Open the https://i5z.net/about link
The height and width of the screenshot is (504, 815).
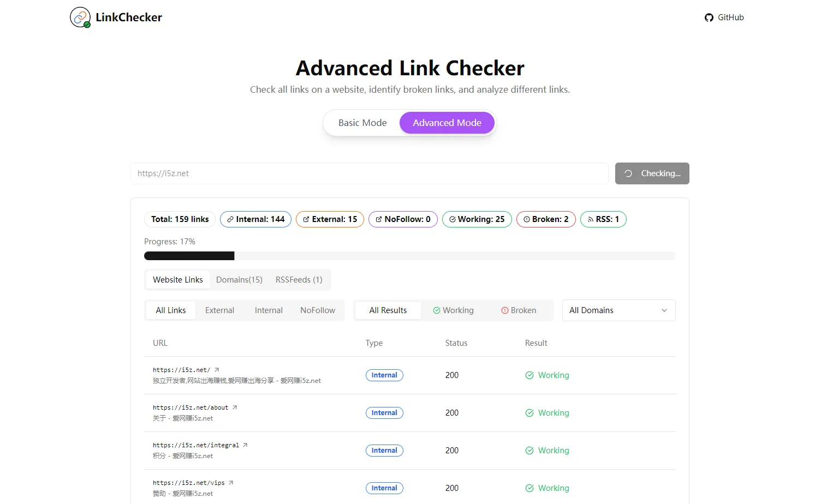click(x=191, y=407)
